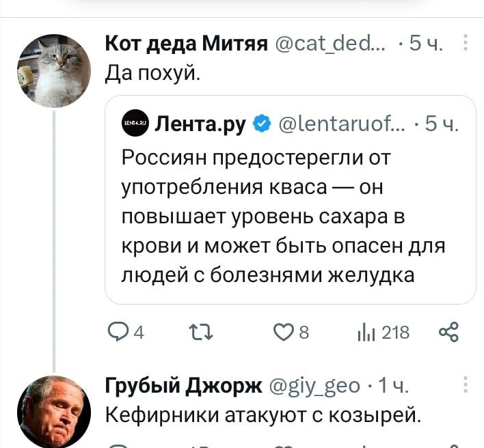The width and height of the screenshot is (484, 448).
Task: Click the 1 ч. timestamp on the reply
Action: (394, 387)
